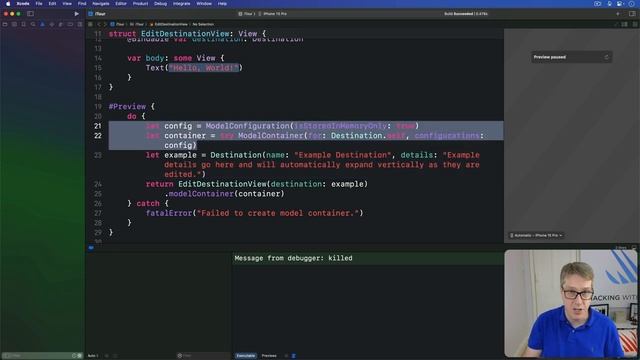Open the Debug menu
This screenshot has height=360, width=640.
click(x=160, y=4)
